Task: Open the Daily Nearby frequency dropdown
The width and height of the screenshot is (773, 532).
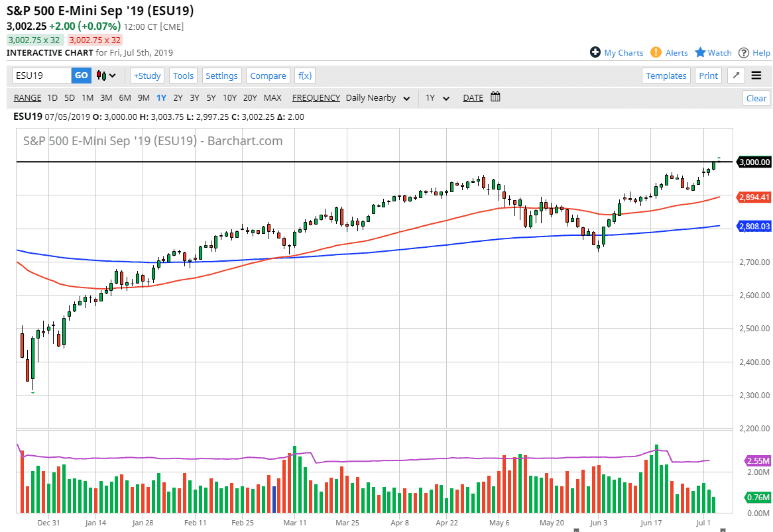Action: [378, 97]
